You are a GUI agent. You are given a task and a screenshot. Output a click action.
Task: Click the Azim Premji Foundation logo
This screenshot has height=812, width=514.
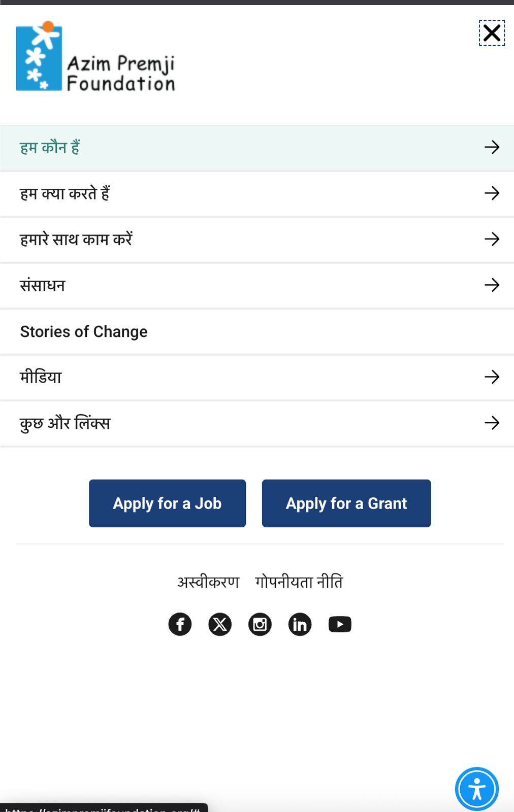(x=95, y=56)
